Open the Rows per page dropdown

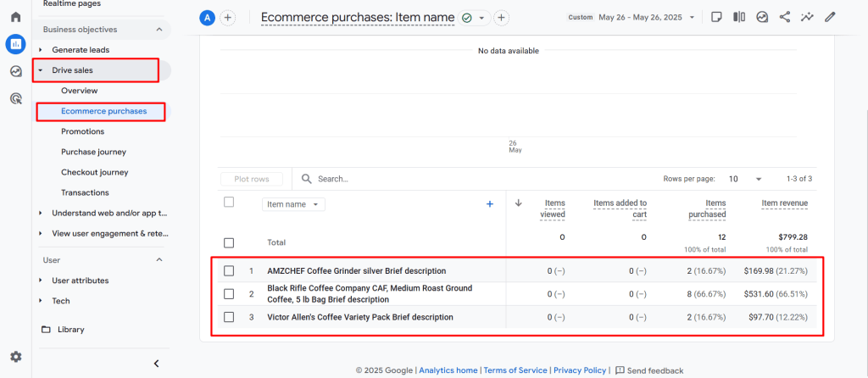pos(745,179)
